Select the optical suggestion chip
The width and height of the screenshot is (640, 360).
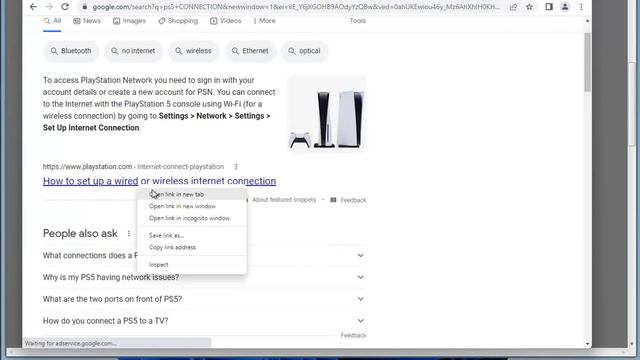pos(304,51)
